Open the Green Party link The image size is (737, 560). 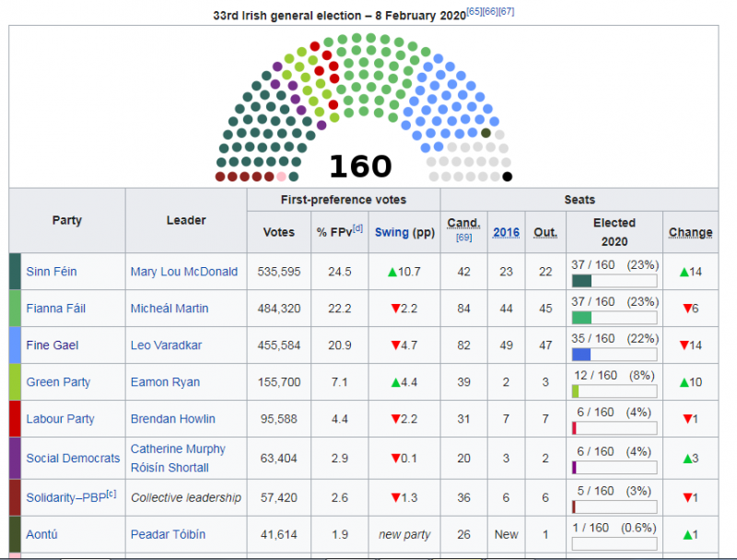coord(58,382)
